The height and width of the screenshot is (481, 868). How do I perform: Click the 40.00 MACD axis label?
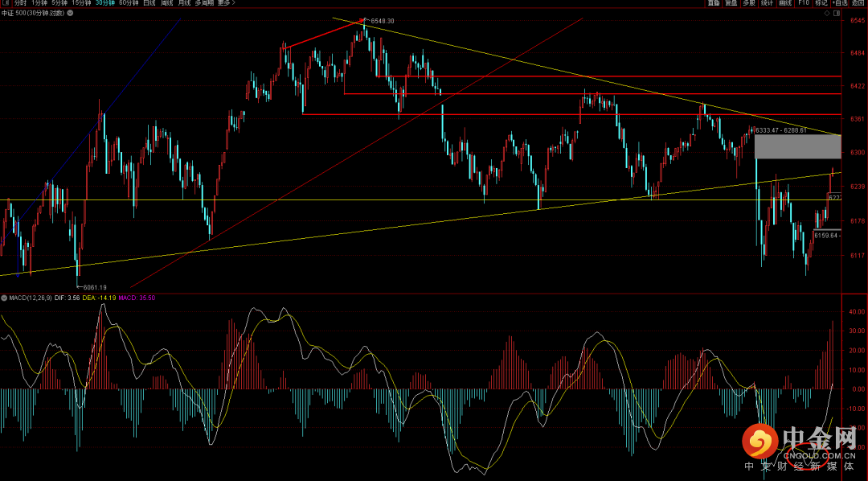click(857, 312)
